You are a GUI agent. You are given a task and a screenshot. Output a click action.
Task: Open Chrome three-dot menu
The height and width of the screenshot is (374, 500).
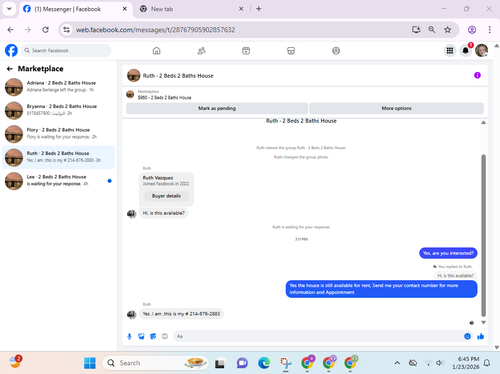[489, 30]
